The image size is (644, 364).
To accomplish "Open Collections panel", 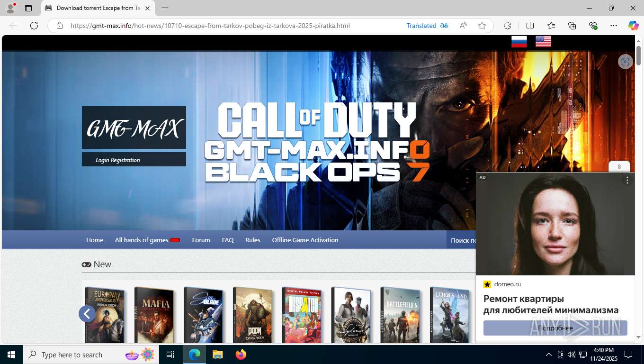I will pos(572,26).
